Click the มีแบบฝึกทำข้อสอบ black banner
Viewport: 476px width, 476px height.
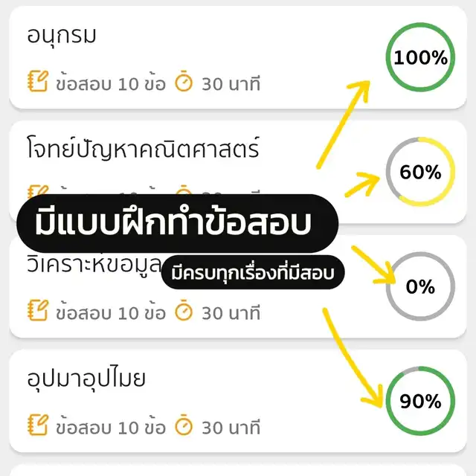(176, 224)
